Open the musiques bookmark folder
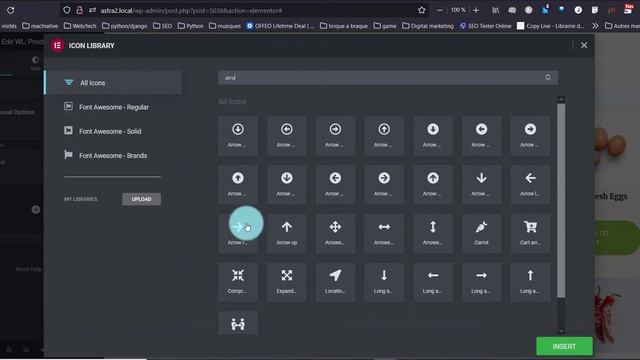 (x=224, y=26)
